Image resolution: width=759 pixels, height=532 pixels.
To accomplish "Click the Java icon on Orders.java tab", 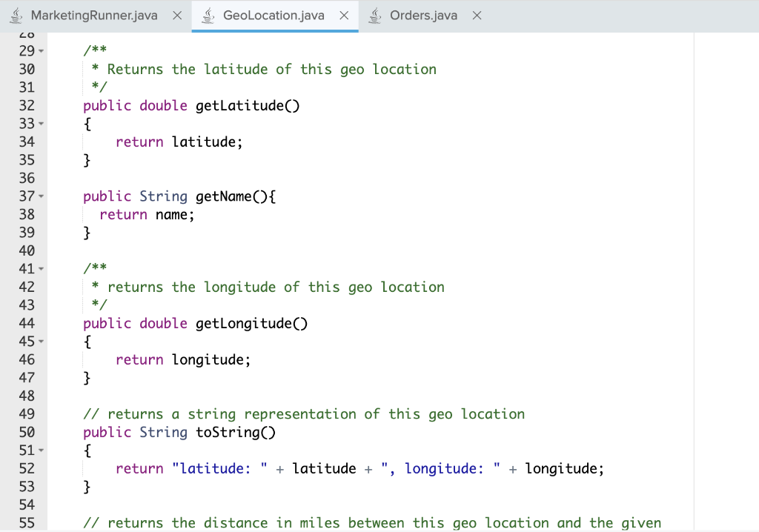I will [x=375, y=16].
